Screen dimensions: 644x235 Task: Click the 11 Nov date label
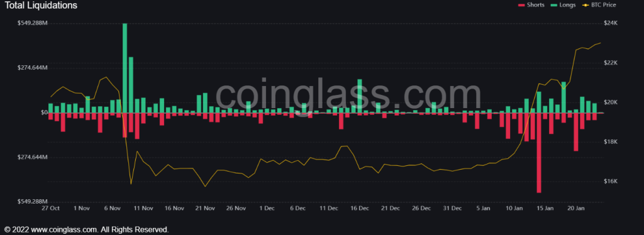pyautogui.click(x=143, y=209)
